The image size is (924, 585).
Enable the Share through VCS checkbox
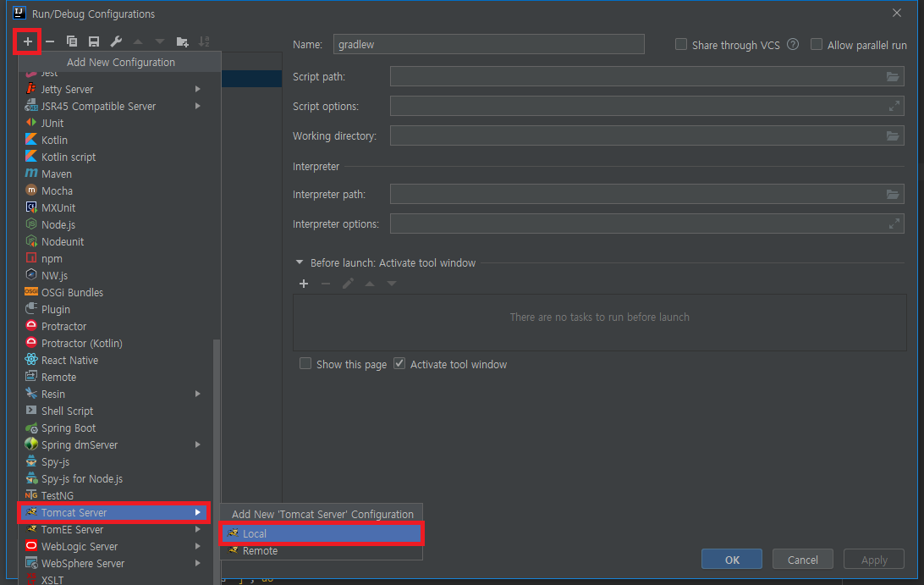point(681,44)
